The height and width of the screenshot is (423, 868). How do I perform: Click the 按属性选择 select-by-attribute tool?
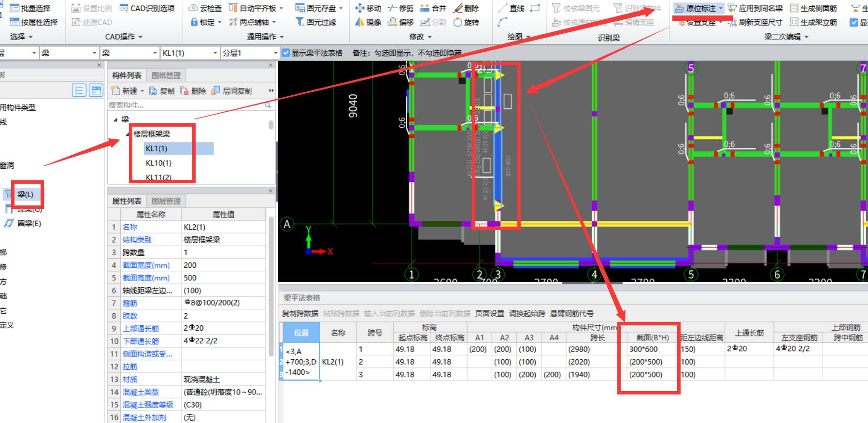[x=33, y=22]
